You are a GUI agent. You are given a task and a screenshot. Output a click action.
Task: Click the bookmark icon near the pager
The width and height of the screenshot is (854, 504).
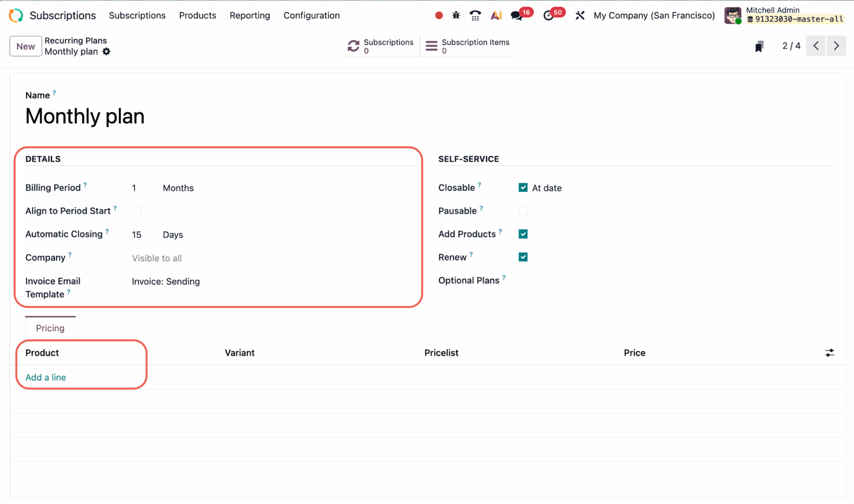pos(759,46)
